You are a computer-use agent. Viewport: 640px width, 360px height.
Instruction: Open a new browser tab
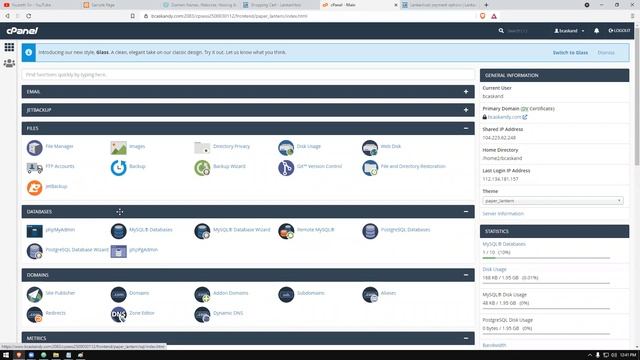[486, 5]
